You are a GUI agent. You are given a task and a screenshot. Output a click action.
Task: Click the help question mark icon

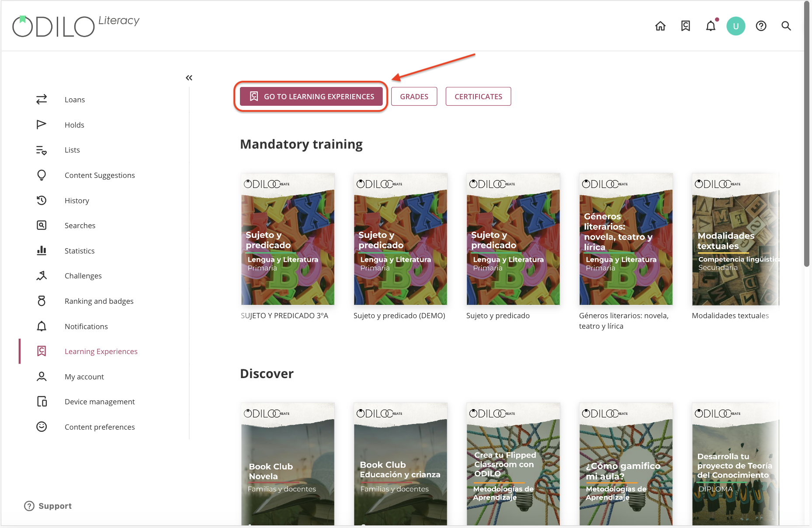761,26
